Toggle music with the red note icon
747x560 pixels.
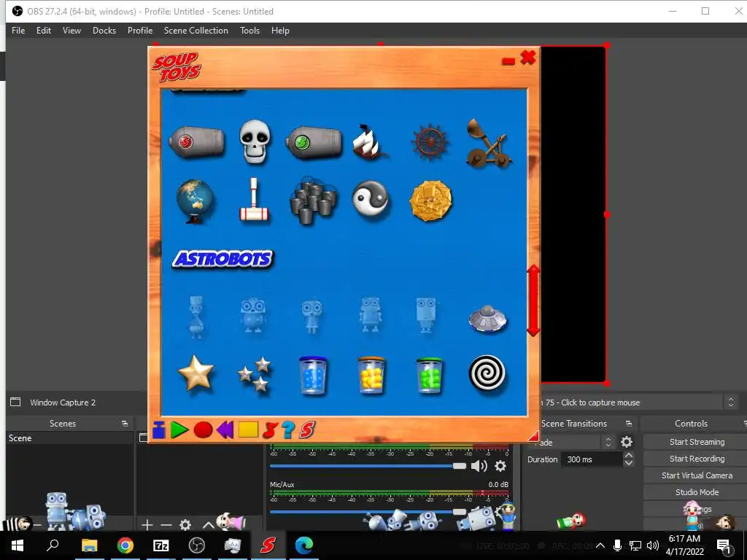(270, 430)
